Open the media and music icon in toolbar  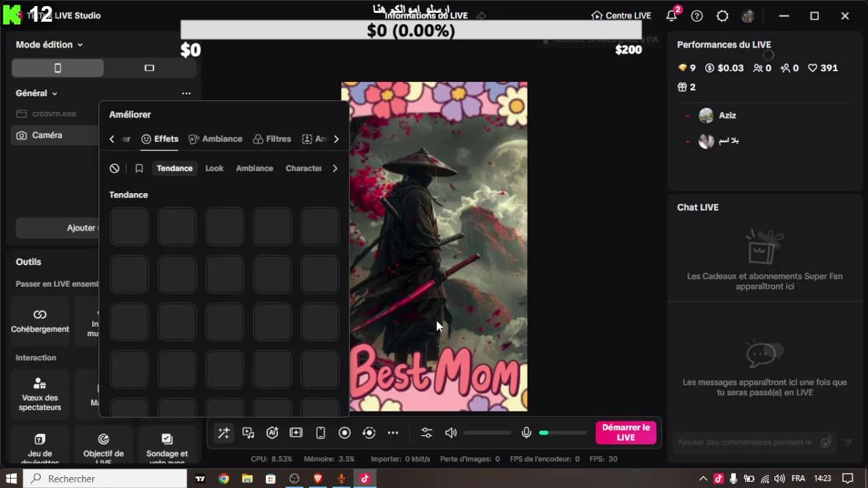(x=248, y=433)
